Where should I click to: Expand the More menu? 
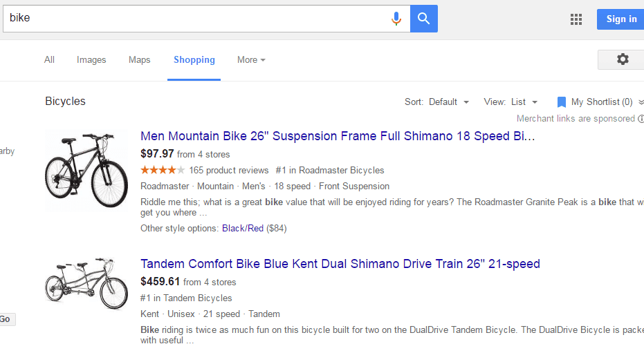pyautogui.click(x=251, y=60)
